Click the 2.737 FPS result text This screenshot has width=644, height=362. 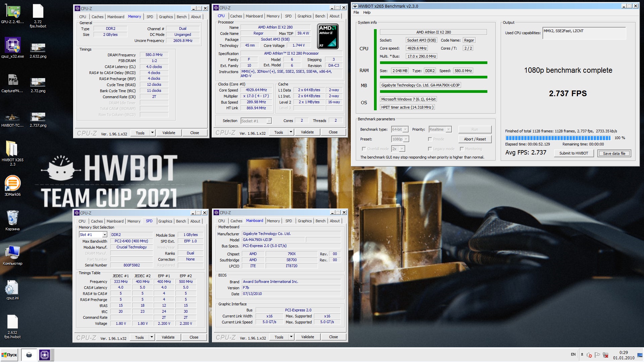pyautogui.click(x=568, y=94)
